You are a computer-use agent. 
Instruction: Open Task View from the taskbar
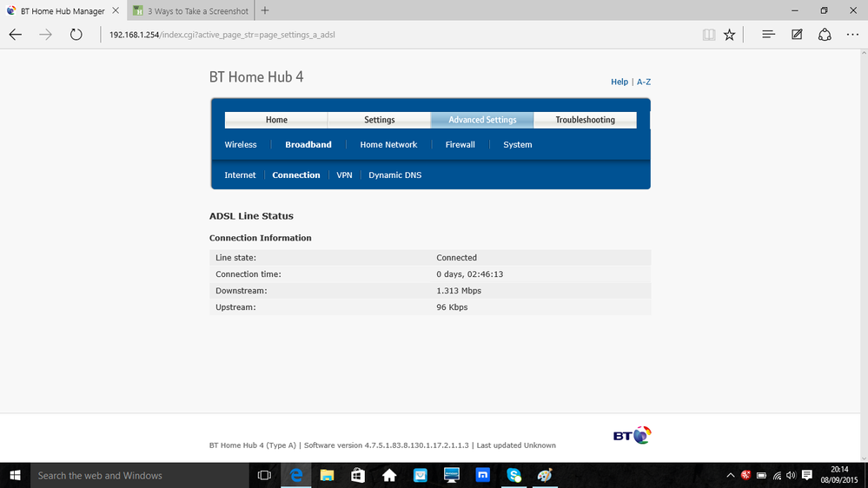pyautogui.click(x=265, y=475)
